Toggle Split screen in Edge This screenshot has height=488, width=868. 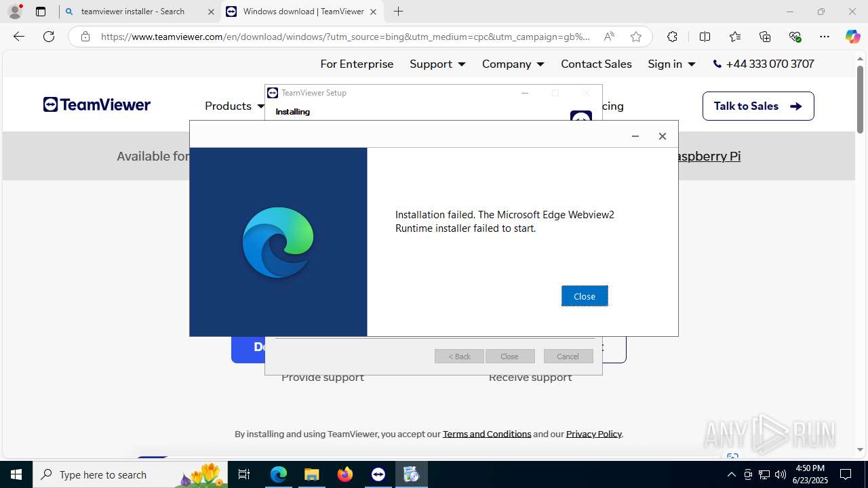(x=705, y=37)
